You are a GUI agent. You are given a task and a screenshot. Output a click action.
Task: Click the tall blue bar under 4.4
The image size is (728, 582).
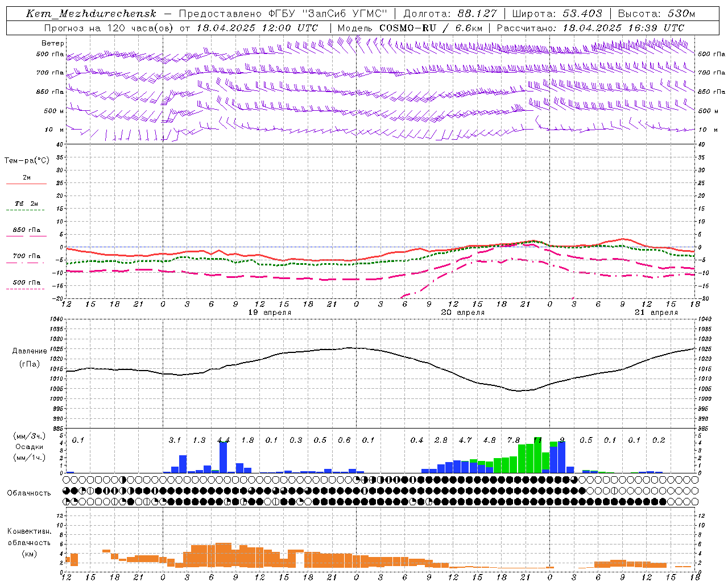(224, 457)
